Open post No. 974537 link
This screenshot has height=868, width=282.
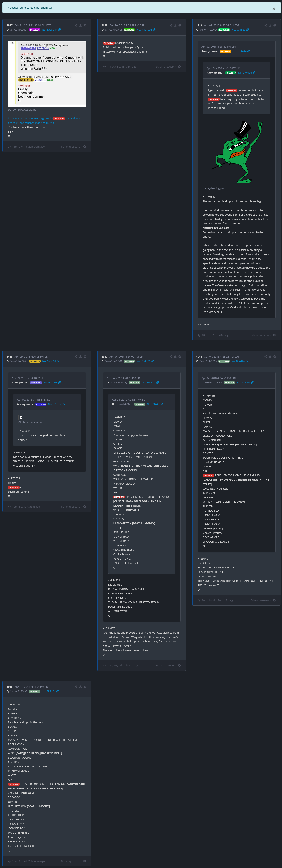(x=239, y=30)
